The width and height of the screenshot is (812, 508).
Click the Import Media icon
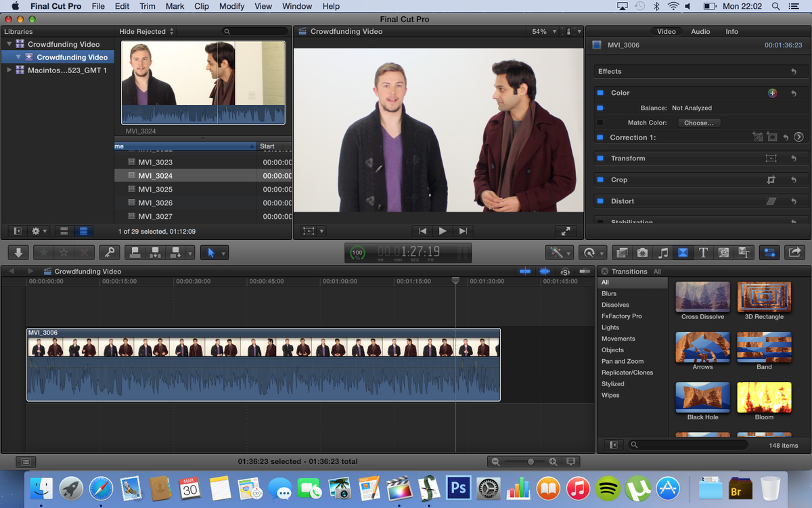point(18,252)
